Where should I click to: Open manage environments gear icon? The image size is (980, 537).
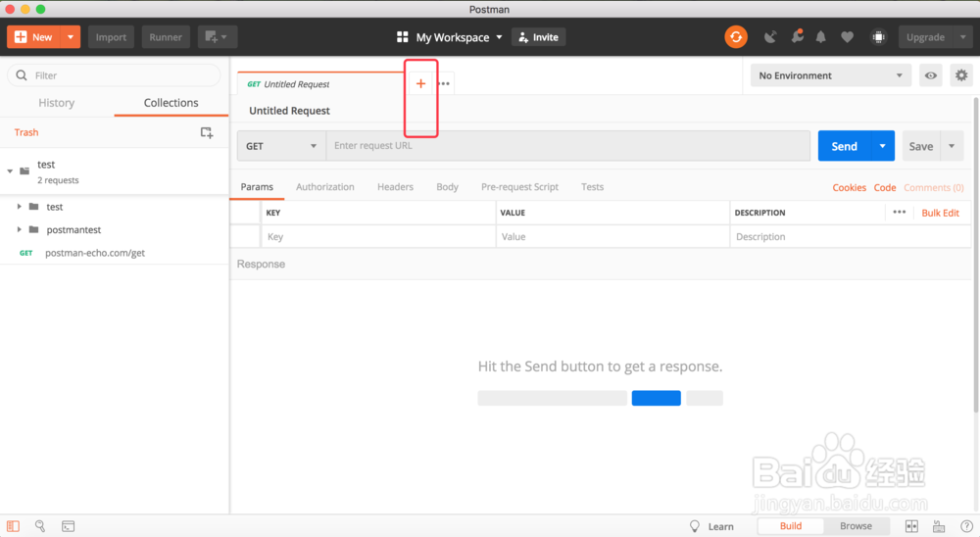(x=961, y=75)
